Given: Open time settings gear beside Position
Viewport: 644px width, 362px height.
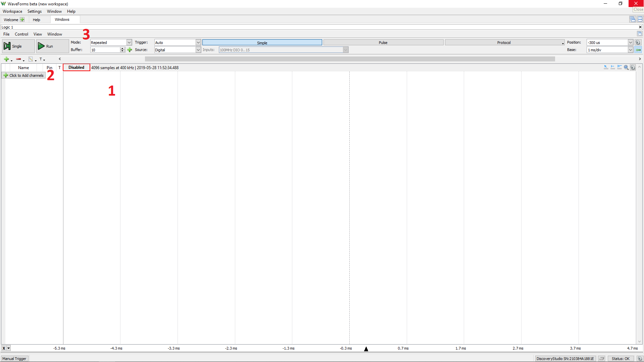Looking at the screenshot, I should pyautogui.click(x=638, y=42).
